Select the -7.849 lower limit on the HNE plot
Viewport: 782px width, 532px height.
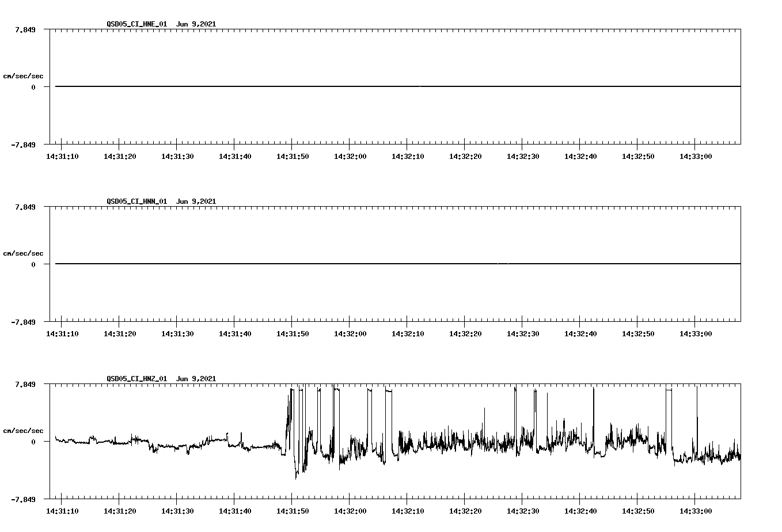pyautogui.click(x=23, y=145)
